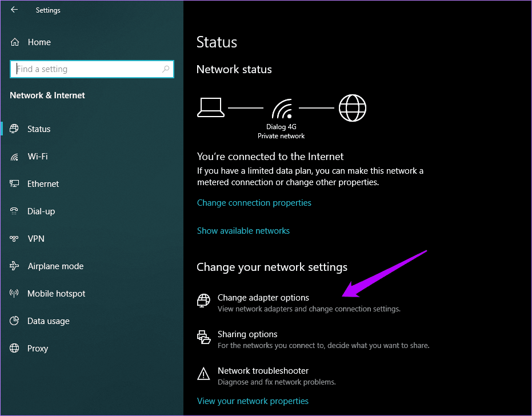Click the Settings window title text

click(x=48, y=10)
